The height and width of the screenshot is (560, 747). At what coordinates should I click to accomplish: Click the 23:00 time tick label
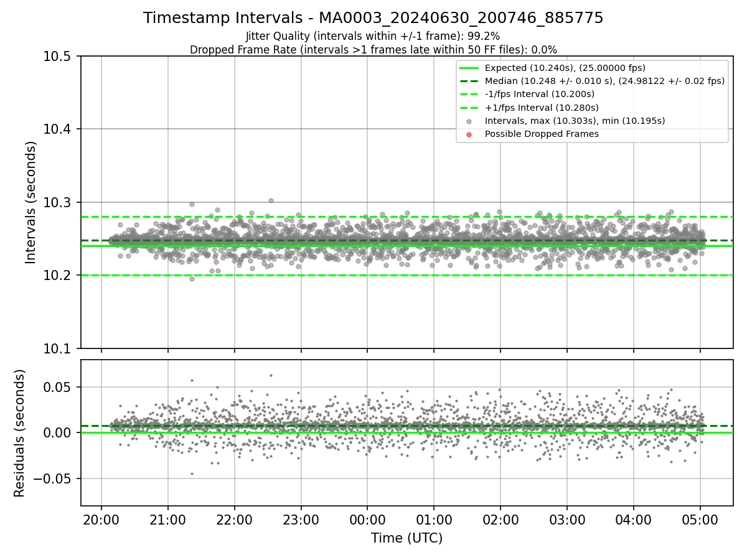[x=301, y=520]
